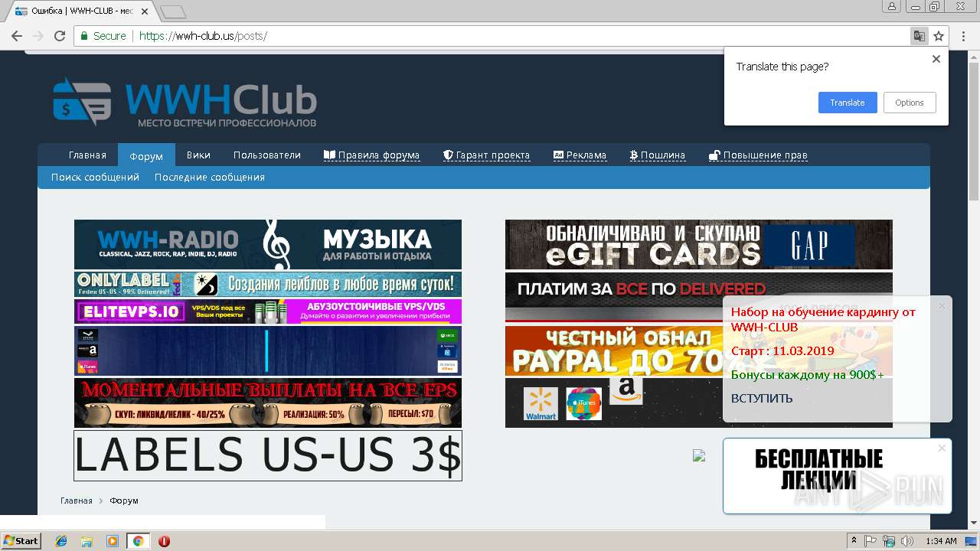Image resolution: width=980 pixels, height=551 pixels.
Task: Click Моментальные выплаты на все EPS banner
Action: pos(268,403)
